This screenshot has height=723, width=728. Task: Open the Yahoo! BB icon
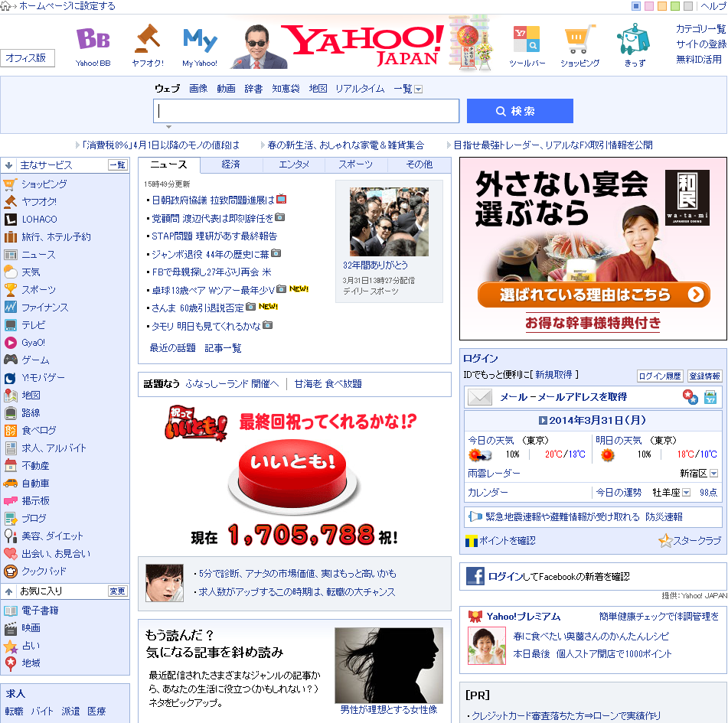pyautogui.click(x=93, y=38)
